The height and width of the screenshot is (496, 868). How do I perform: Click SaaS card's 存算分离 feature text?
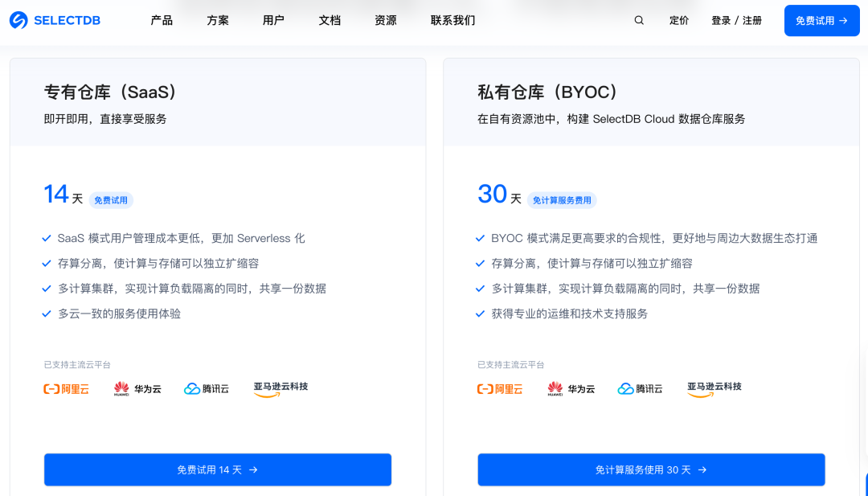[158, 264]
